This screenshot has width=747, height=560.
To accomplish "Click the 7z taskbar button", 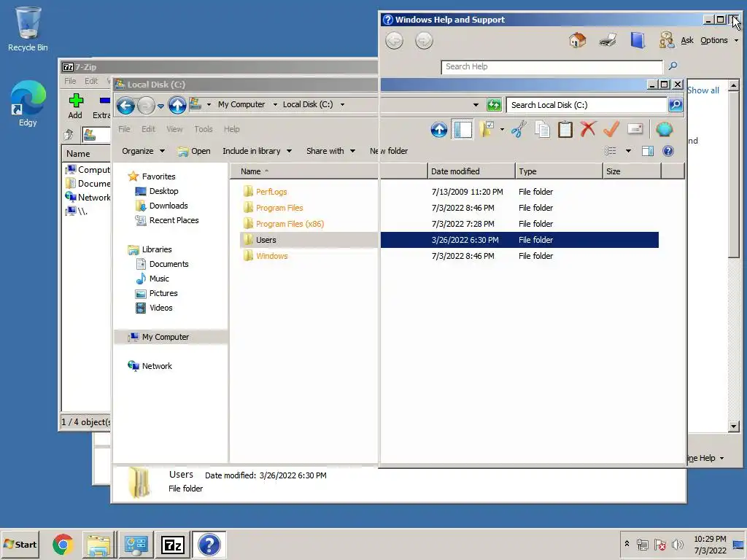I will click(x=172, y=545).
